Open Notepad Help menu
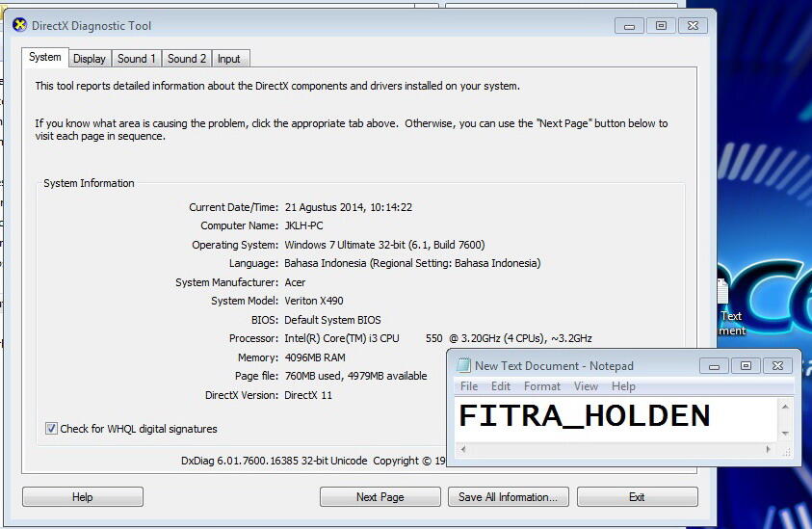Viewport: 812px width, 529px height. [623, 386]
